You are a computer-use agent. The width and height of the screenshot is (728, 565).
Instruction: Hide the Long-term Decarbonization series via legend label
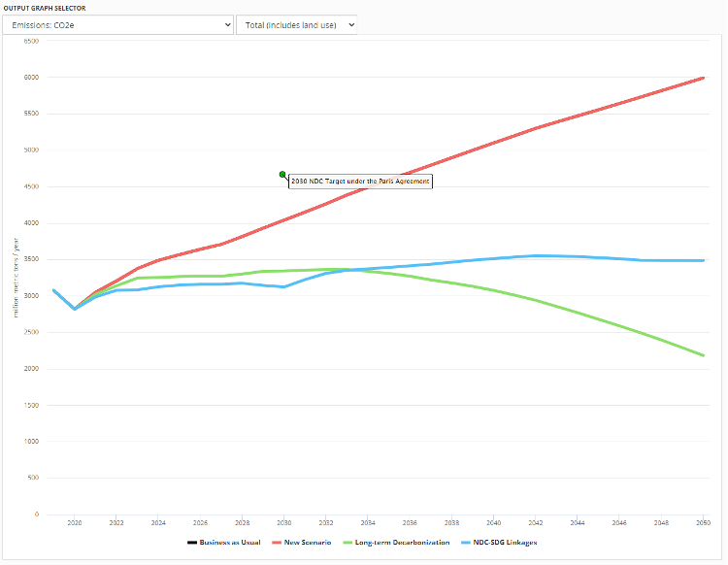[x=402, y=542]
